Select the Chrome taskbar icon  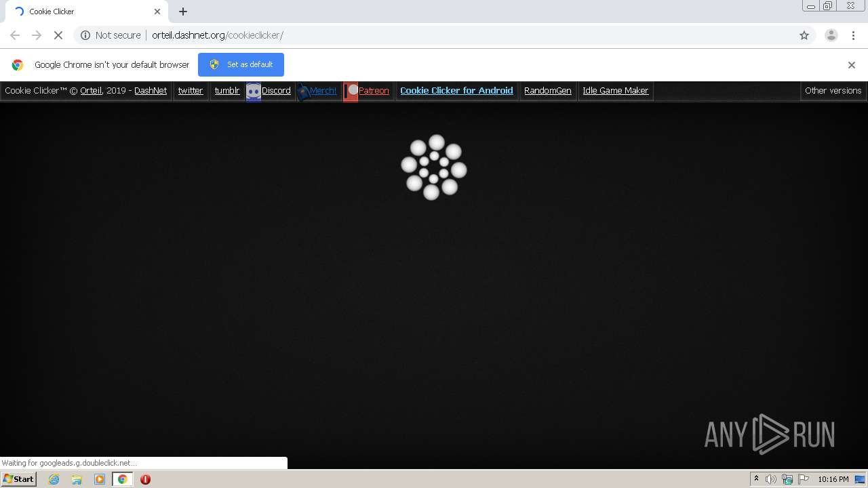[123, 479]
